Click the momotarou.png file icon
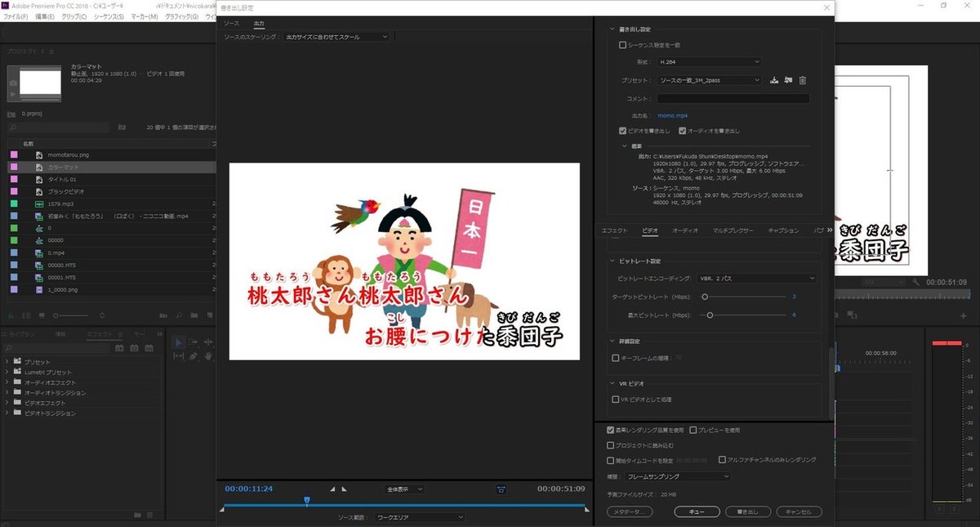The image size is (980, 527). click(38, 154)
